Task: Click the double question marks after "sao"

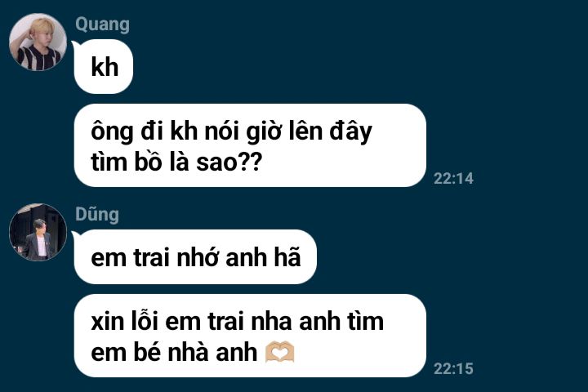Action: [x=250, y=163]
